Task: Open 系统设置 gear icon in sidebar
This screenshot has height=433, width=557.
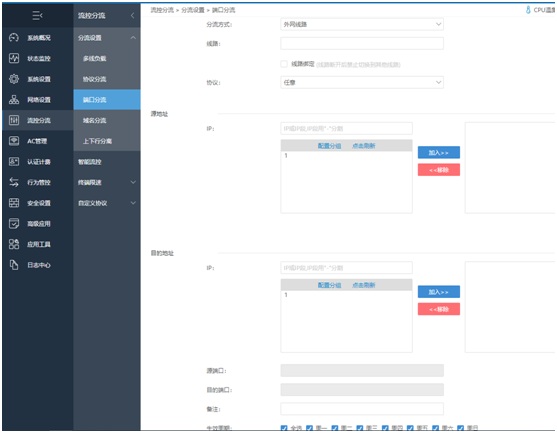Action: pos(14,79)
